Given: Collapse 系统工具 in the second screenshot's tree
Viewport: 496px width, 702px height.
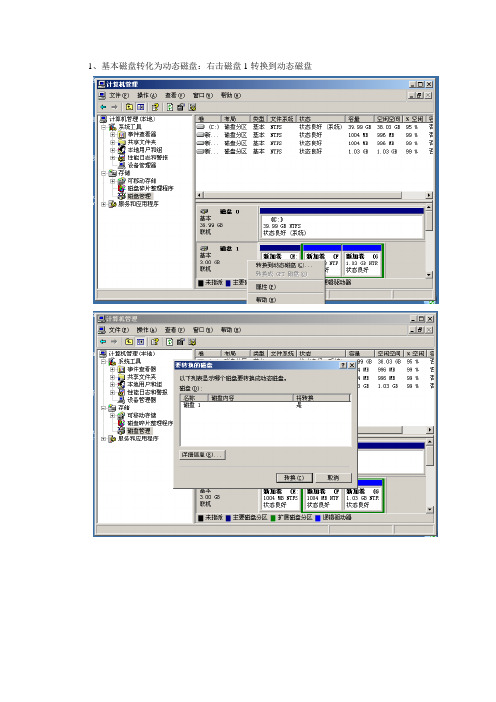Looking at the screenshot, I should pos(104,361).
